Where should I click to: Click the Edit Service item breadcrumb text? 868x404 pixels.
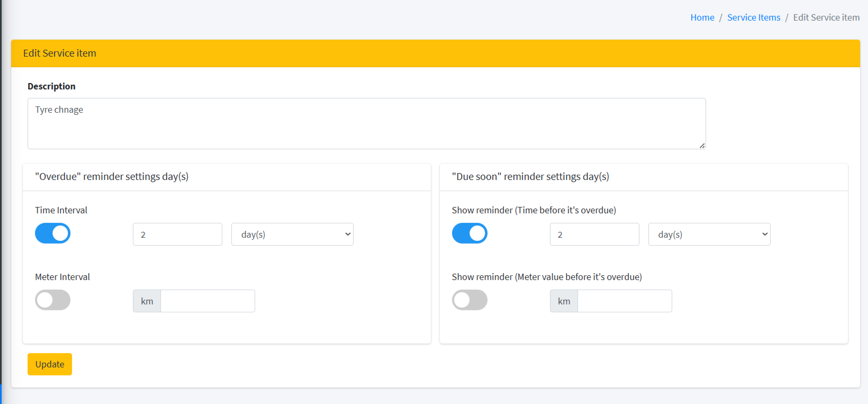[x=826, y=17]
